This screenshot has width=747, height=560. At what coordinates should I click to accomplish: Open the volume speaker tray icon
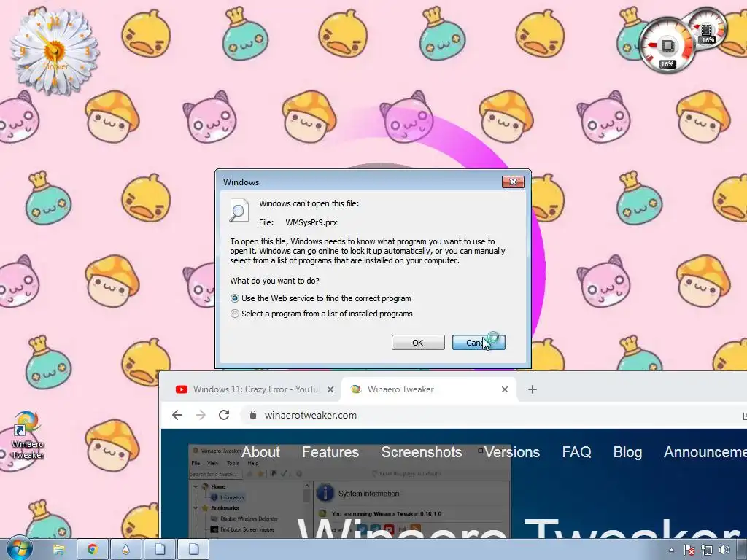coord(724,550)
